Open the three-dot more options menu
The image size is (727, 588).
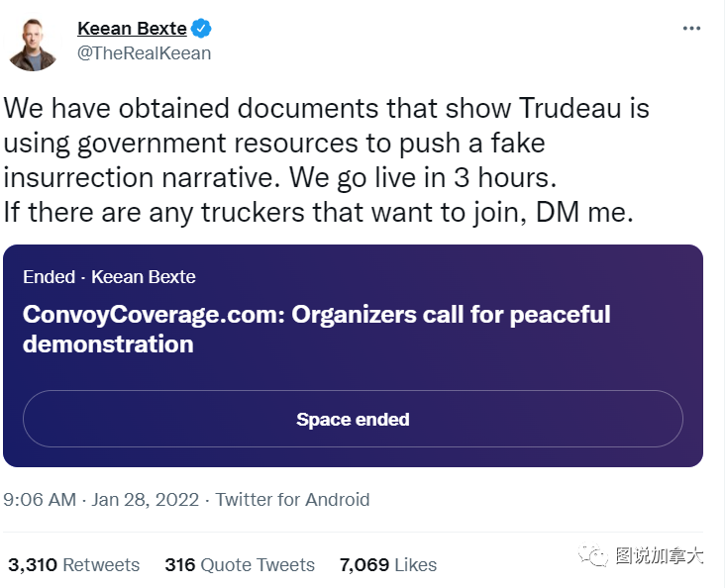(691, 29)
